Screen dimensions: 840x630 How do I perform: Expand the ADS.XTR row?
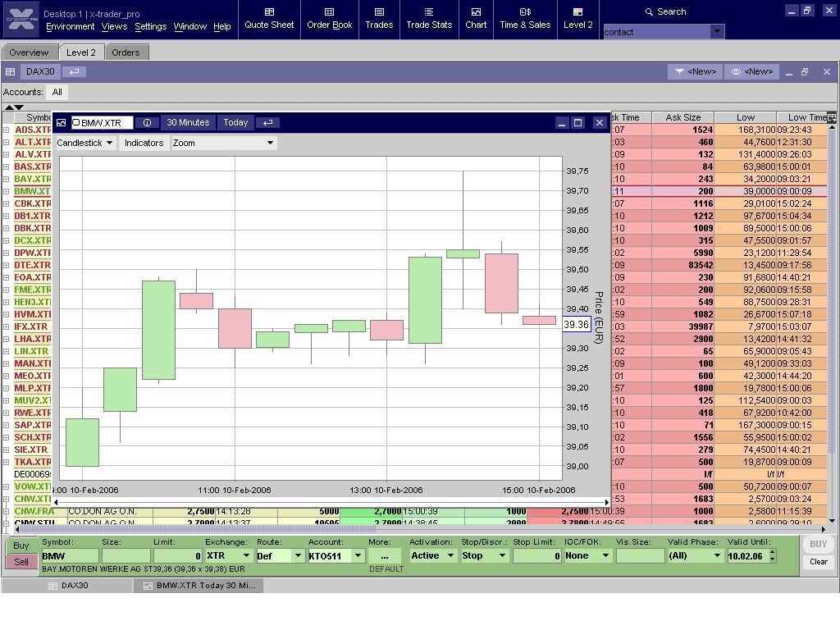click(6, 130)
